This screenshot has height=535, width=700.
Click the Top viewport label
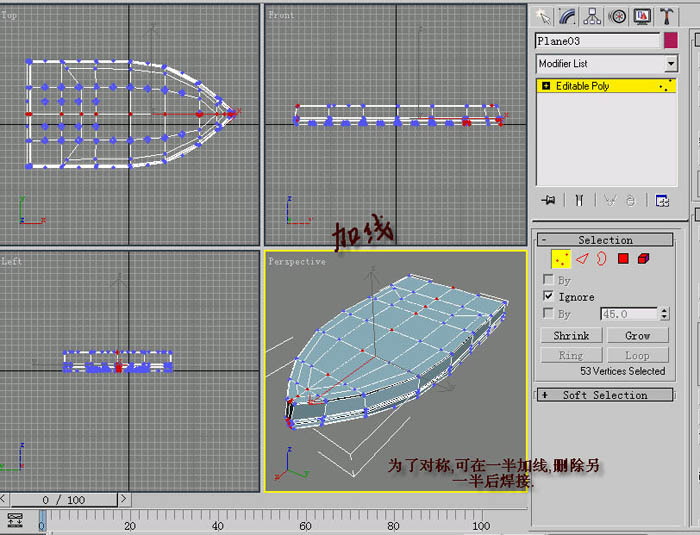click(9, 15)
